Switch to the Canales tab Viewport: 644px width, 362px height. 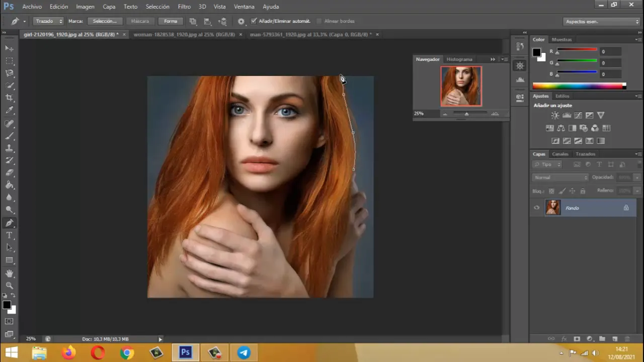coord(560,154)
